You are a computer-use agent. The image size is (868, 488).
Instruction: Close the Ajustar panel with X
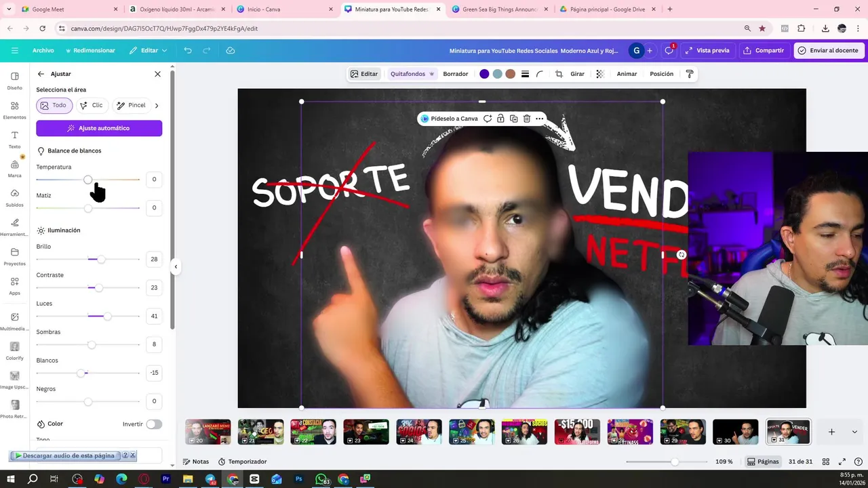[157, 74]
